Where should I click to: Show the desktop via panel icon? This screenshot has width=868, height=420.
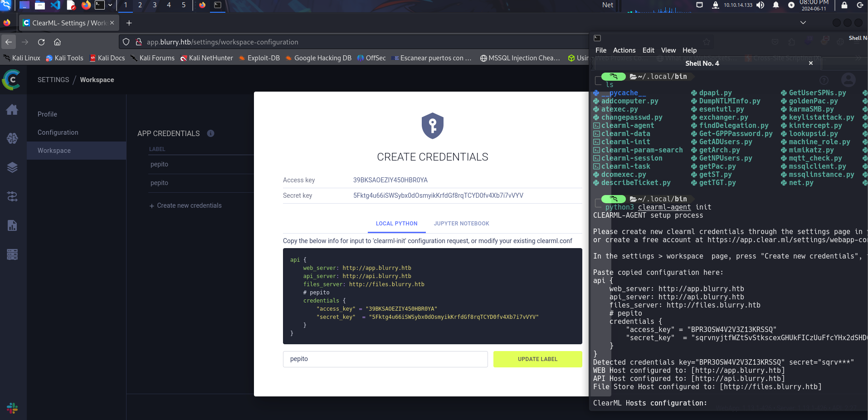(24, 5)
